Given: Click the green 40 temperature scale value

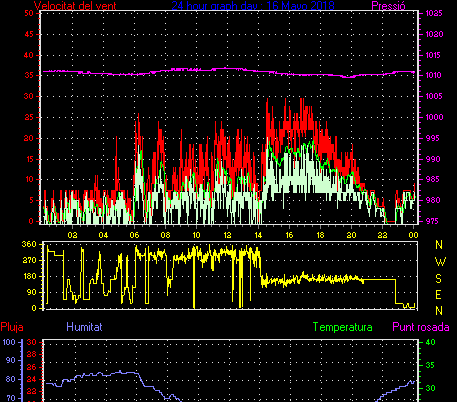Looking at the screenshot, I should point(431,342).
